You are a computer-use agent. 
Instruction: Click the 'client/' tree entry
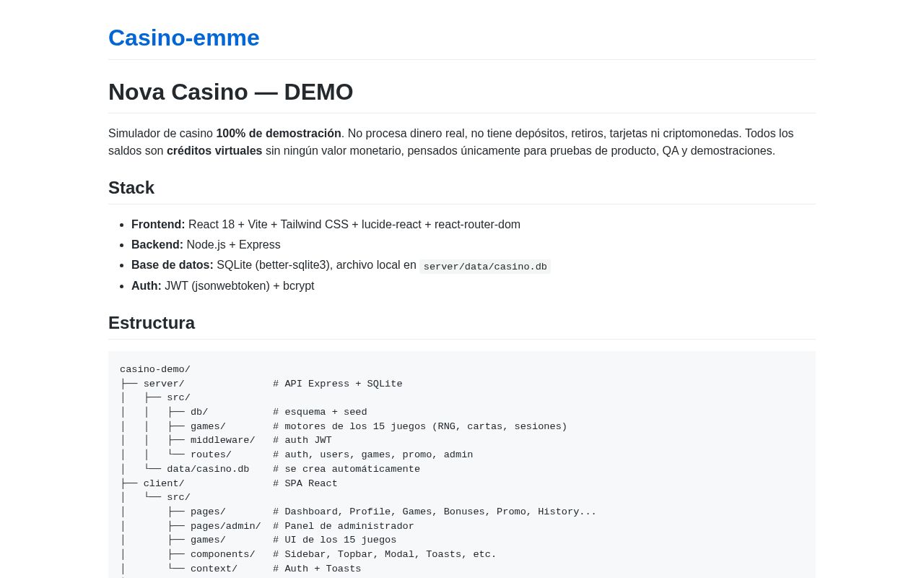coord(164,483)
